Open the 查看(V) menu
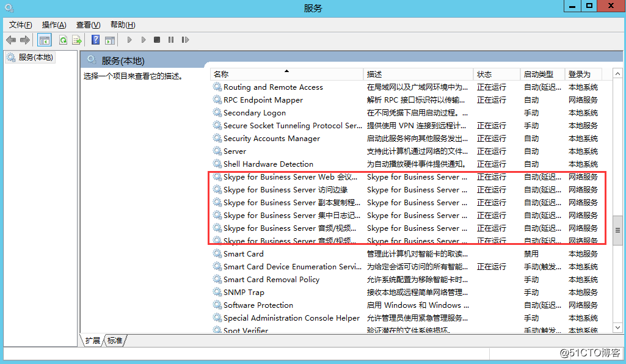Image resolution: width=626 pixels, height=364 pixels. (x=88, y=25)
